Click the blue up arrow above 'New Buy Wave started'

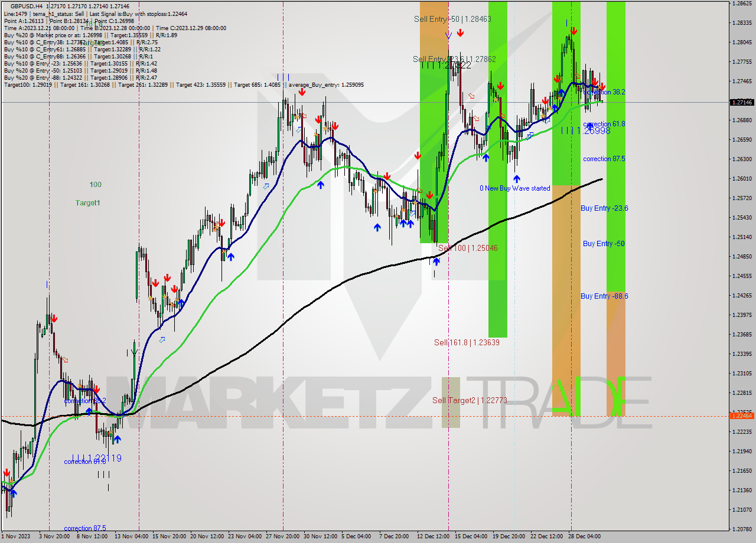pyautogui.click(x=517, y=178)
